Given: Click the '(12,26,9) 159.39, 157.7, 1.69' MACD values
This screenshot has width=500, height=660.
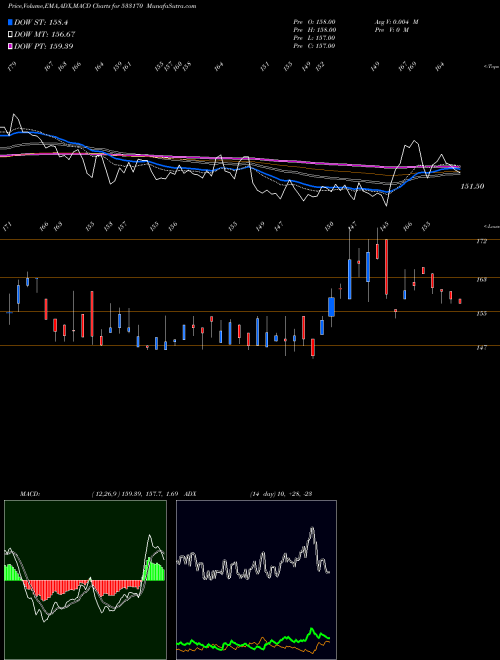Looking at the screenshot, I should [135, 494].
